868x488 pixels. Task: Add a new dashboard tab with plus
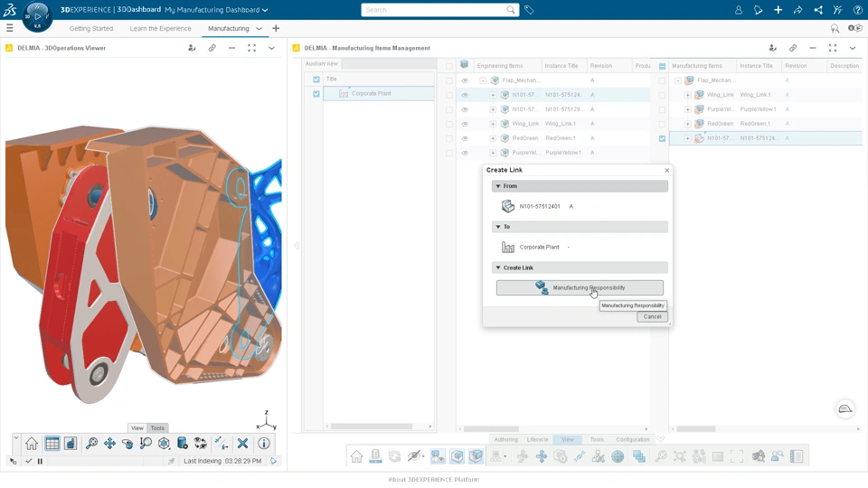pos(276,28)
